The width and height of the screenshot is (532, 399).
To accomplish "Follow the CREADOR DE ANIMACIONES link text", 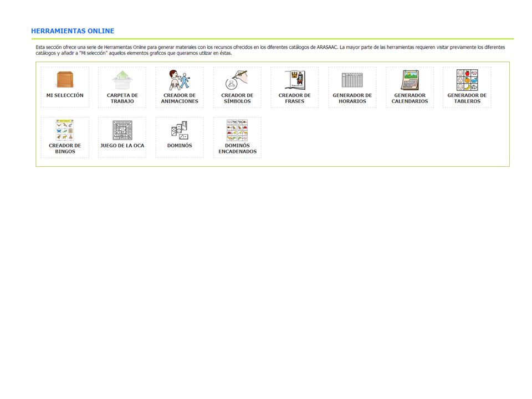I will [180, 98].
